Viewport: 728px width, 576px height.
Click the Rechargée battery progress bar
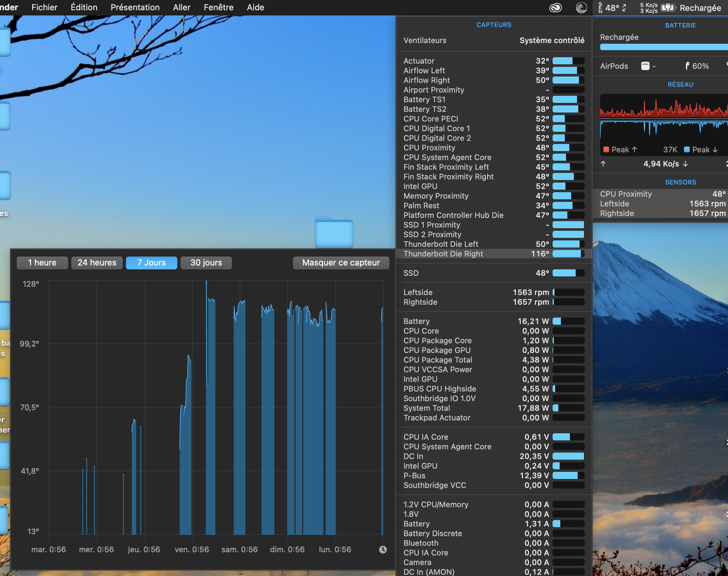[663, 47]
